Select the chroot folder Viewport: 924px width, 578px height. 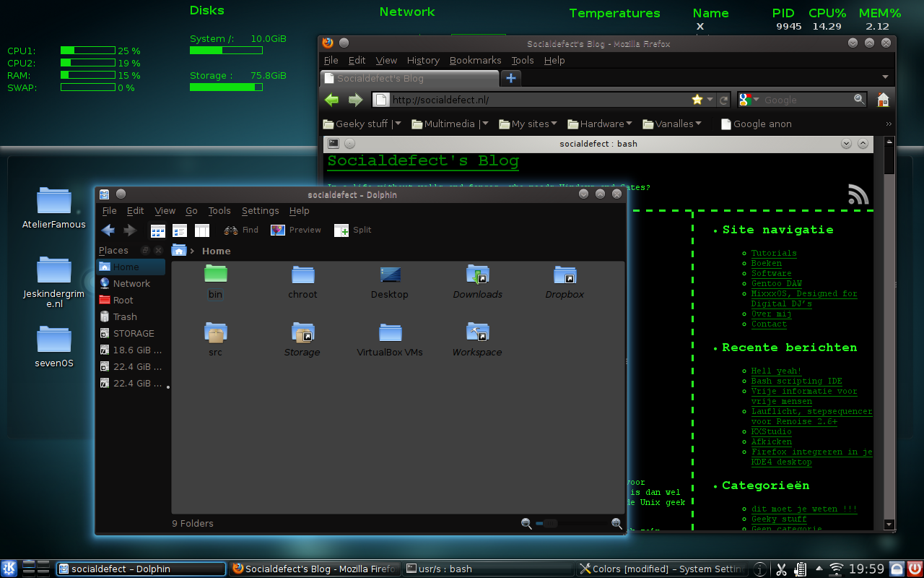302,281
